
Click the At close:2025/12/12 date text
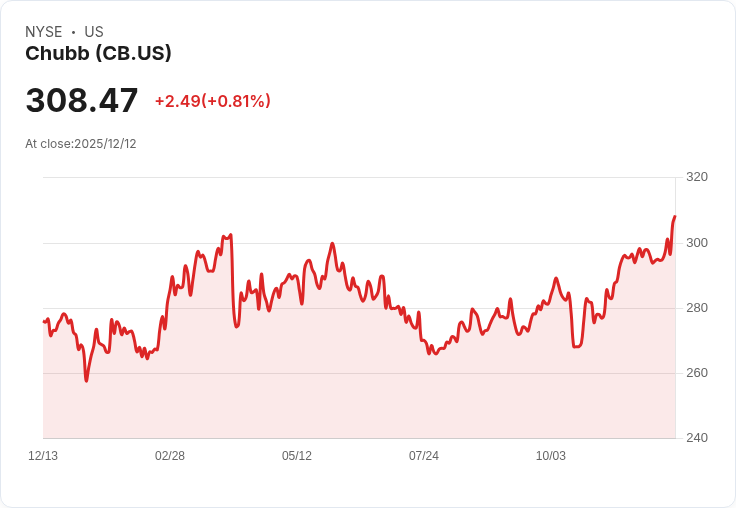[81, 144]
